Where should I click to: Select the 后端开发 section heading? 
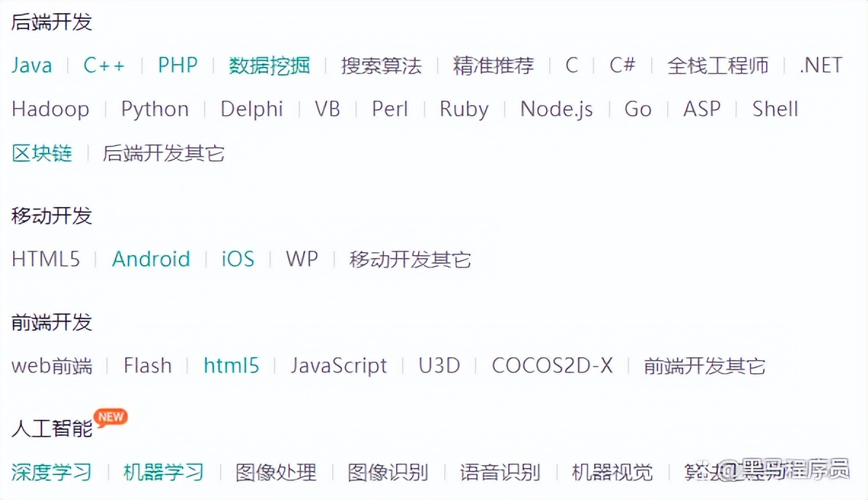pyautogui.click(x=50, y=23)
